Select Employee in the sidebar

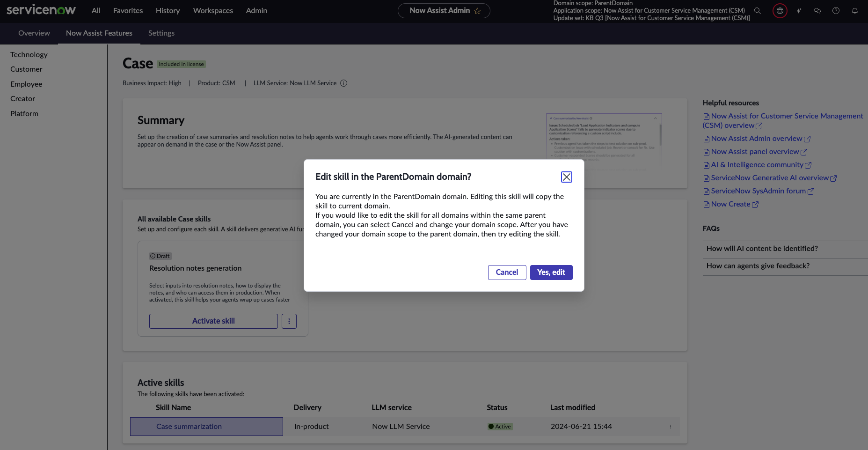click(x=26, y=84)
